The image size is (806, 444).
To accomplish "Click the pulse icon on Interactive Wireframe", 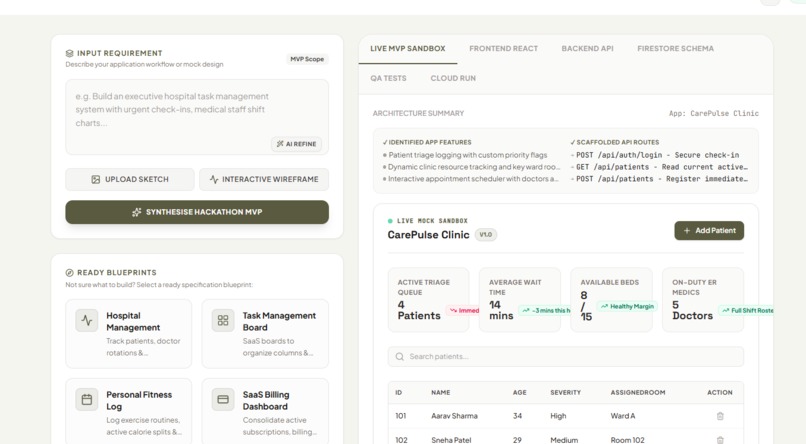I will click(x=214, y=179).
